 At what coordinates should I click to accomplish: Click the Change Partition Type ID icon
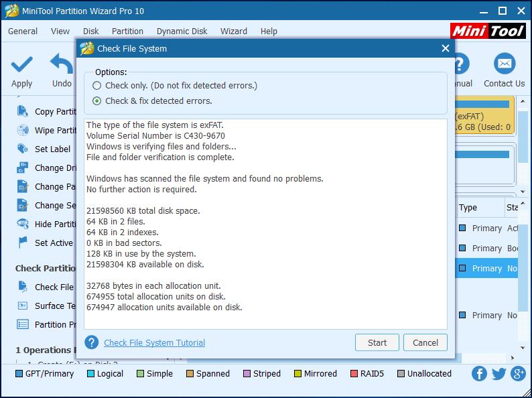pyautogui.click(x=23, y=186)
